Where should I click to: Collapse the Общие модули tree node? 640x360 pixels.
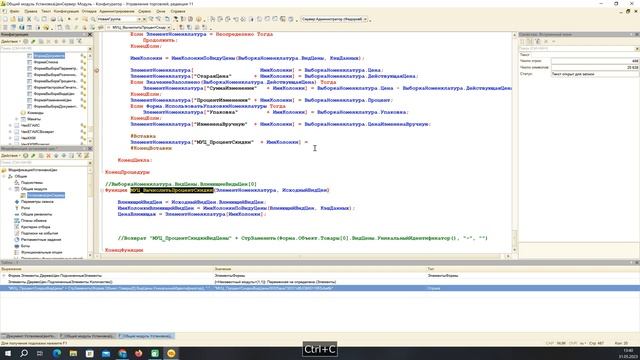click(11, 189)
